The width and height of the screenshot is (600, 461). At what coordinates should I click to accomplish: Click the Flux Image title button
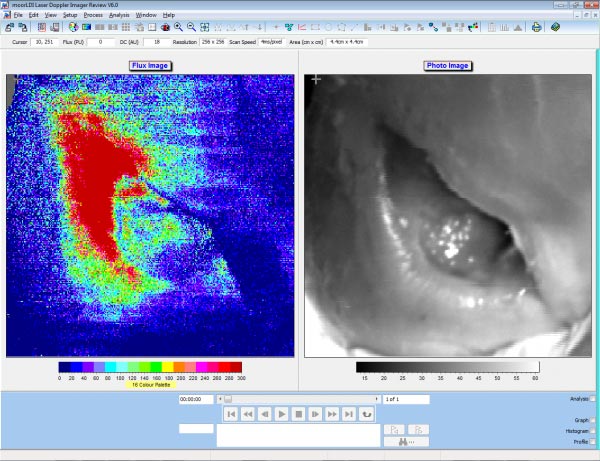click(x=150, y=65)
